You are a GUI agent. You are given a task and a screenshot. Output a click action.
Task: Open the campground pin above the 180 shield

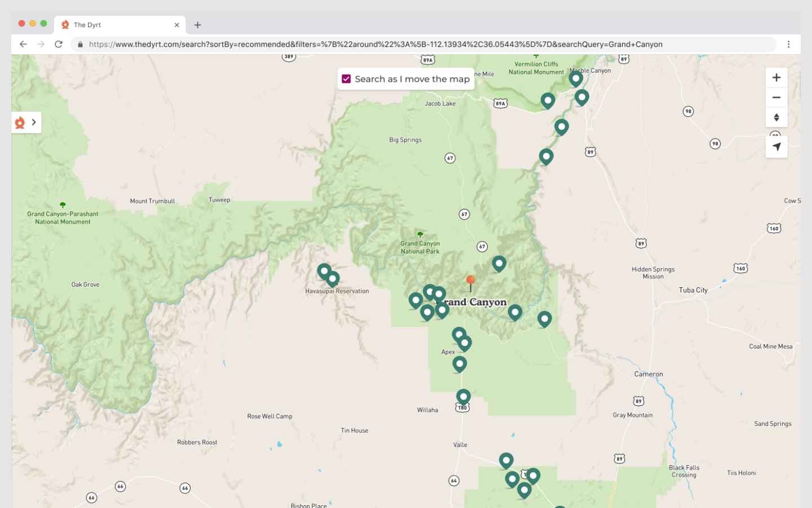coord(464,397)
